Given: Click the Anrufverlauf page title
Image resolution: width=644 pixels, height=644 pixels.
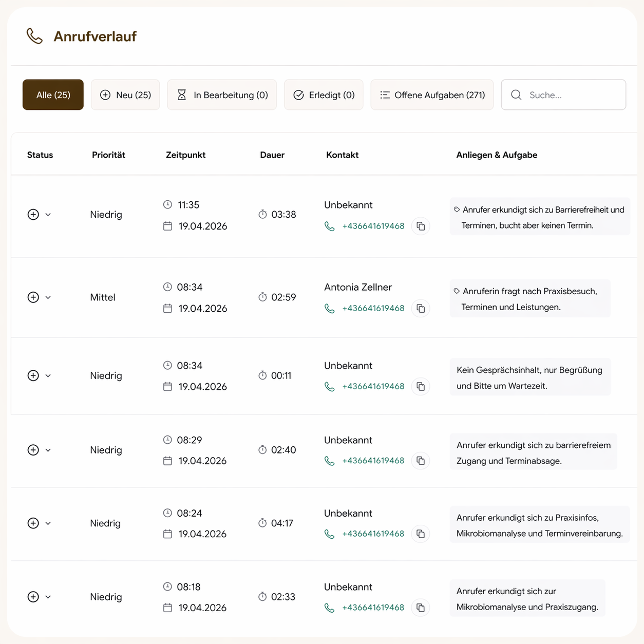Looking at the screenshot, I should (x=95, y=36).
